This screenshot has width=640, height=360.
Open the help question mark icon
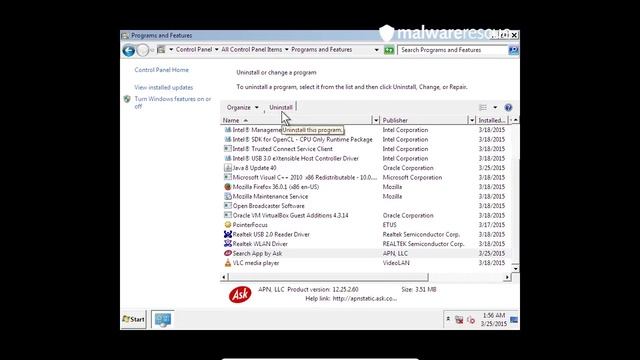point(508,107)
